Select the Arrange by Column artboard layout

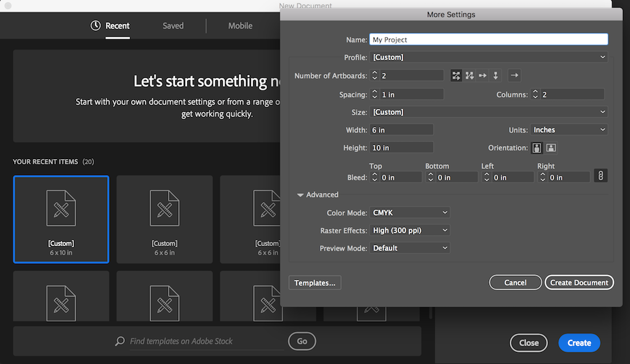point(495,75)
